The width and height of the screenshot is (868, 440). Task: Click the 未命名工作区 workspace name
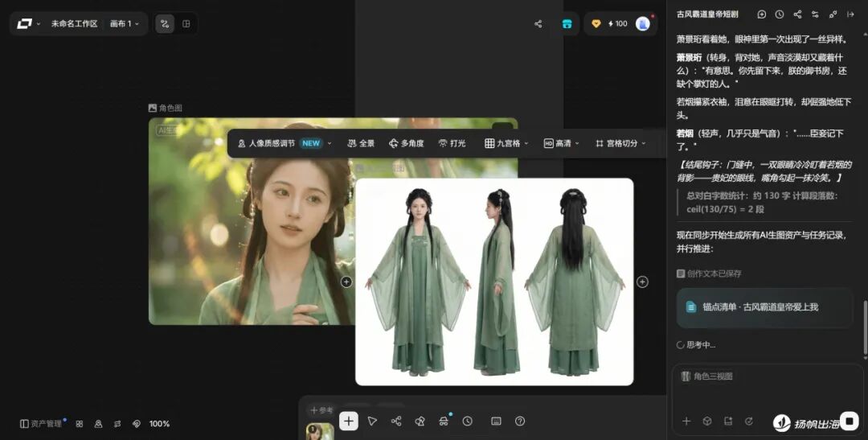point(74,24)
